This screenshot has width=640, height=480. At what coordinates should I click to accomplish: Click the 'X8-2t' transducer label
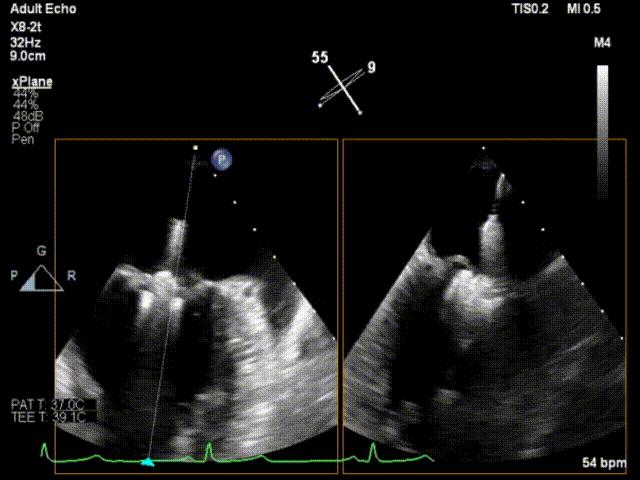(x=26, y=28)
